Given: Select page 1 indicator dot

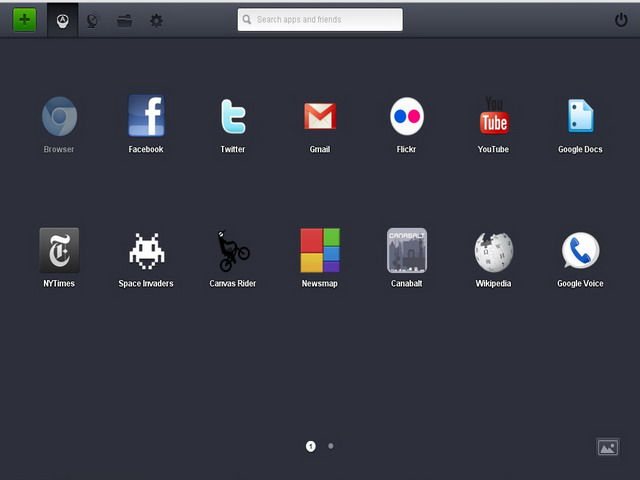Looking at the screenshot, I should [x=311, y=447].
